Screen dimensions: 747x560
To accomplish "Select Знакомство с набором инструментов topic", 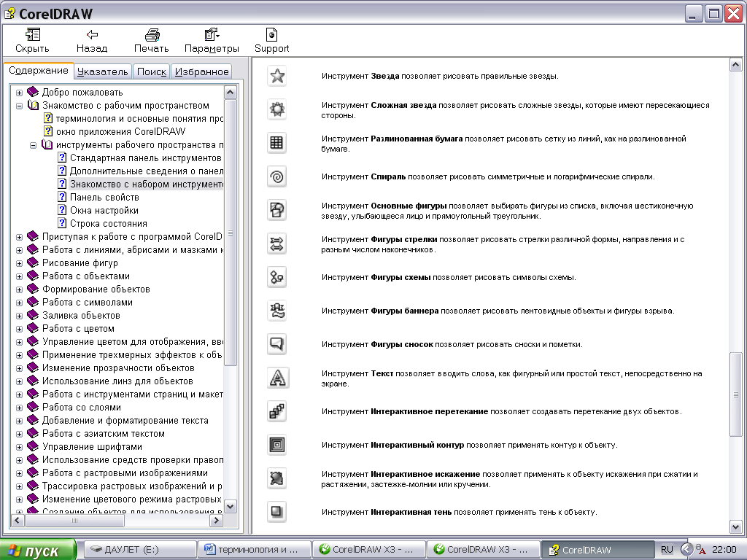I will [146, 184].
